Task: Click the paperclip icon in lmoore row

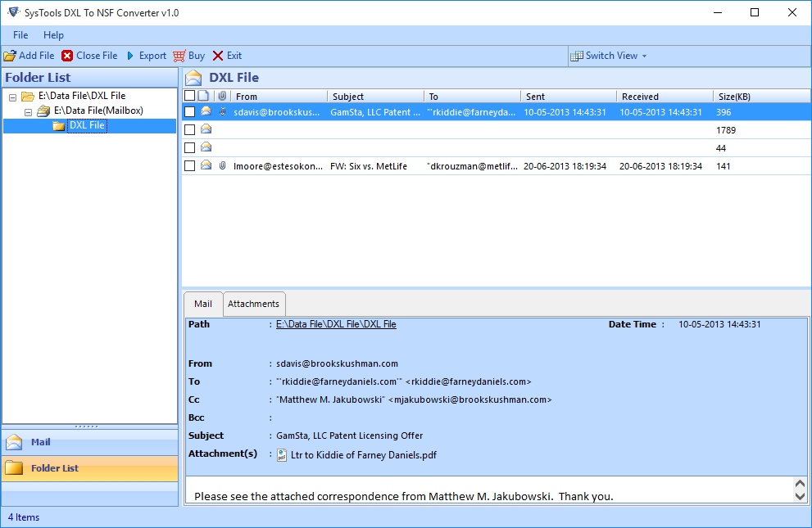Action: pyautogui.click(x=223, y=166)
